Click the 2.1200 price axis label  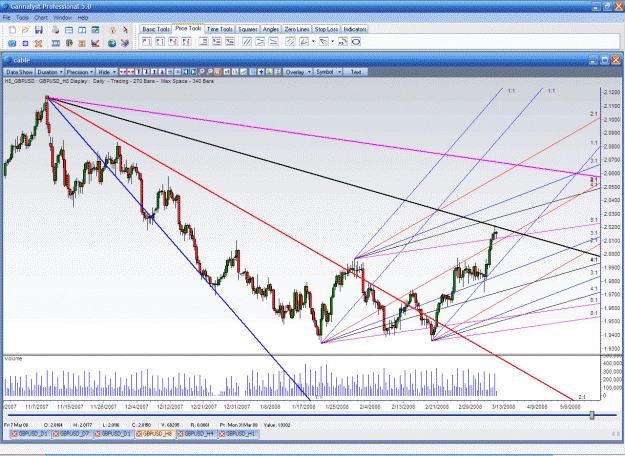[x=612, y=92]
